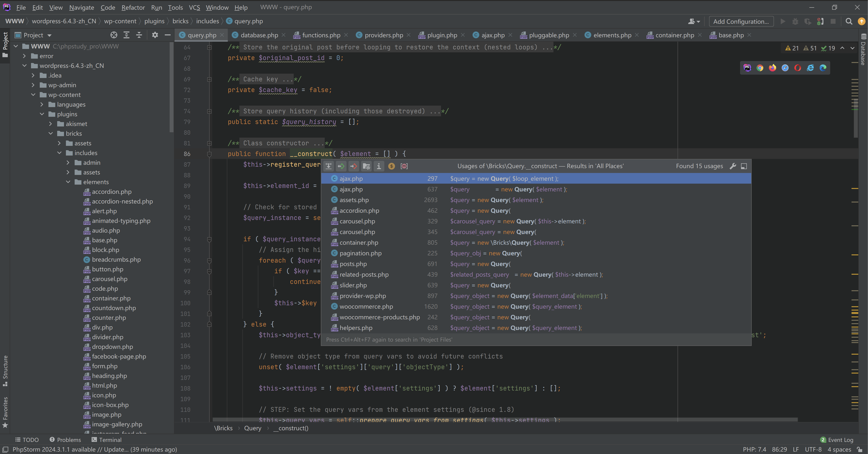This screenshot has height=454, width=868.
Task: Click the Run play button
Action: (783, 21)
